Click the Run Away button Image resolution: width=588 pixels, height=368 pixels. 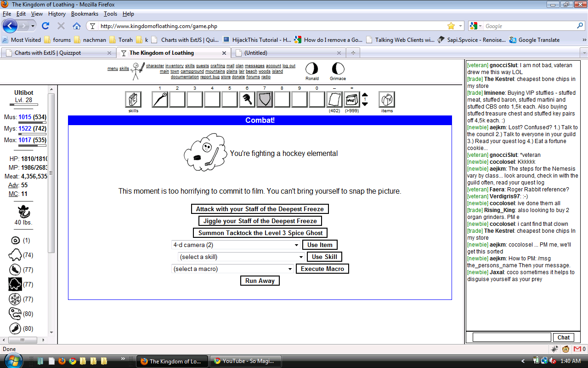point(260,281)
